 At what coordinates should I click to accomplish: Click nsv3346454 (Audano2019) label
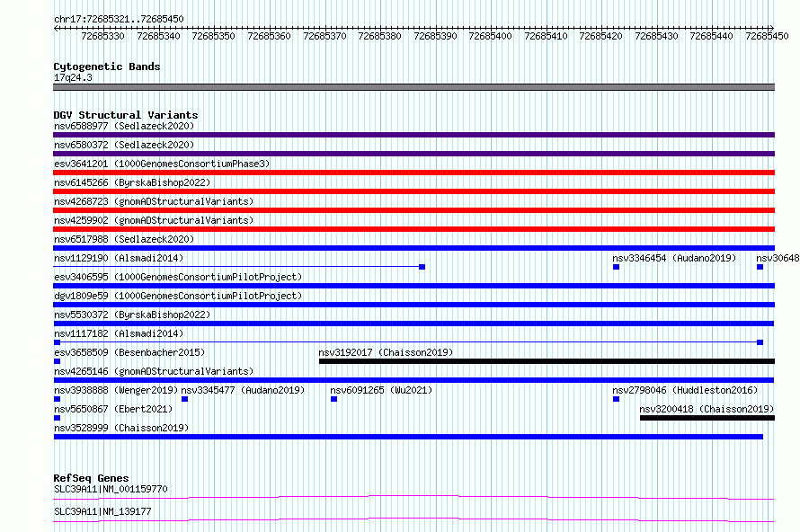tap(674, 258)
